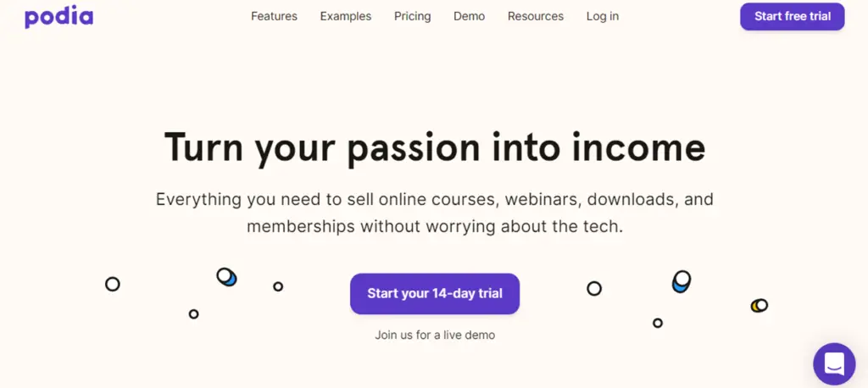Screen dimensions: 868x388
Task: Click the Podia logo
Action: (x=58, y=16)
